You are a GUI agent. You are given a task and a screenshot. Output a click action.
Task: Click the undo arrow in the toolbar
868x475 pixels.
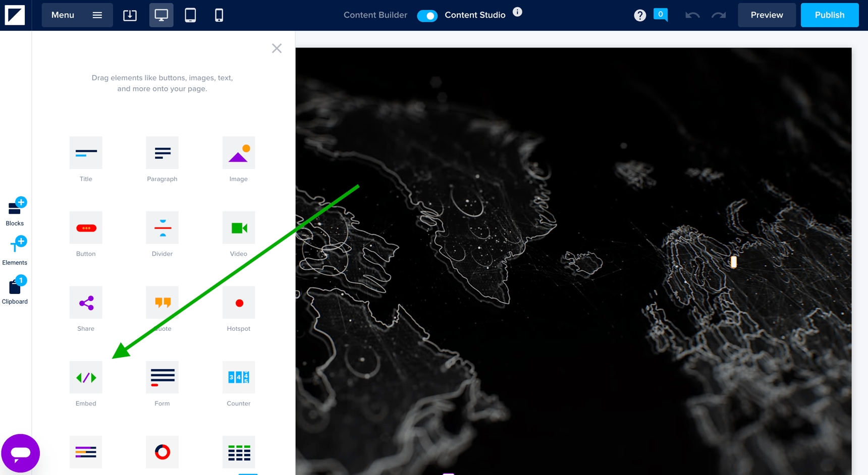(x=692, y=15)
